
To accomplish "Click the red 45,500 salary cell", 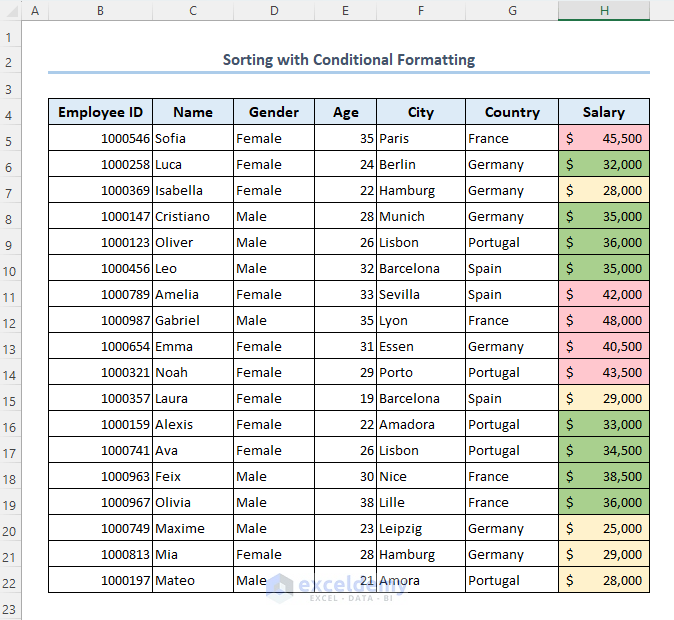I will pos(604,138).
